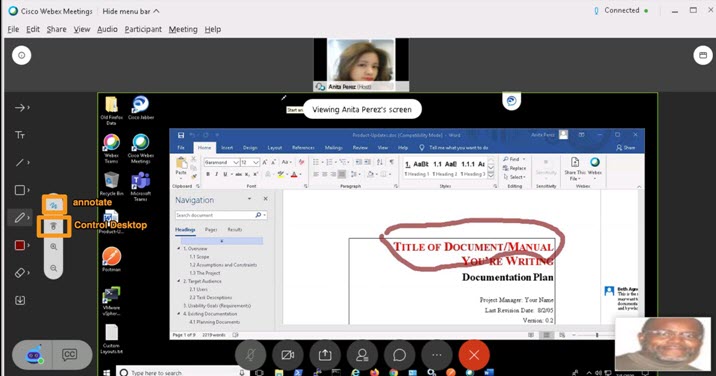Select 1.1 Scope heading in Navigation pane

[x=200, y=257]
